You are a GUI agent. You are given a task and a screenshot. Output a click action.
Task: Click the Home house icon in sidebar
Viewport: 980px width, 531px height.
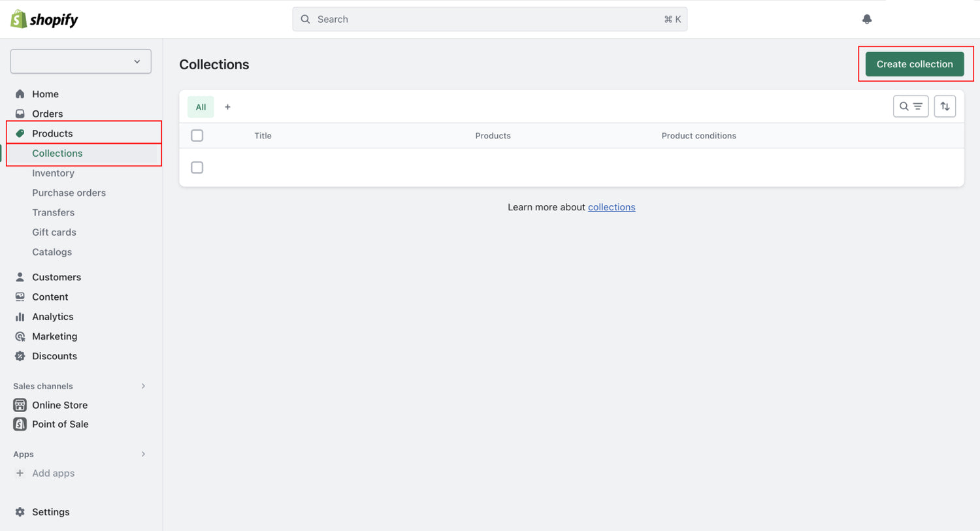pos(20,94)
